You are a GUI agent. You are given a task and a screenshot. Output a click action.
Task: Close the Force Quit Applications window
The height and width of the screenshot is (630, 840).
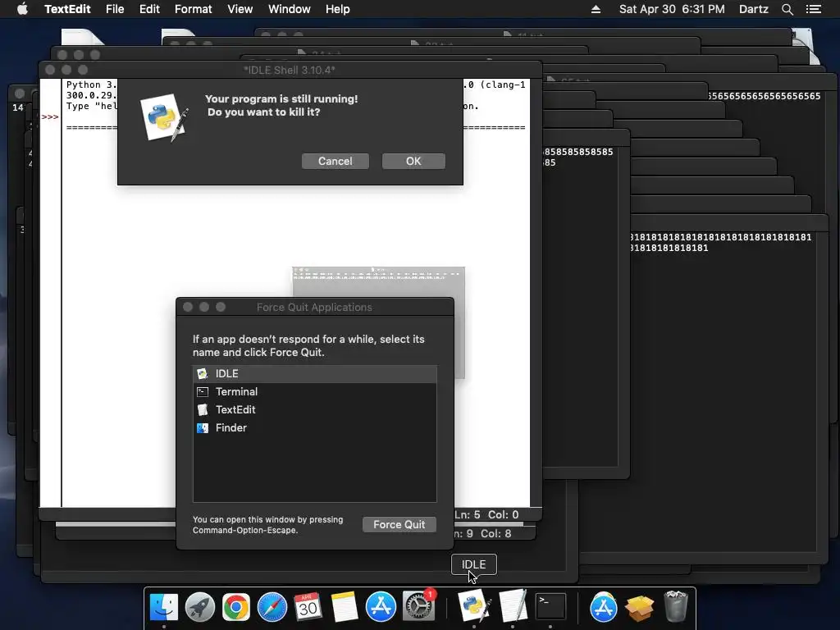click(x=188, y=307)
